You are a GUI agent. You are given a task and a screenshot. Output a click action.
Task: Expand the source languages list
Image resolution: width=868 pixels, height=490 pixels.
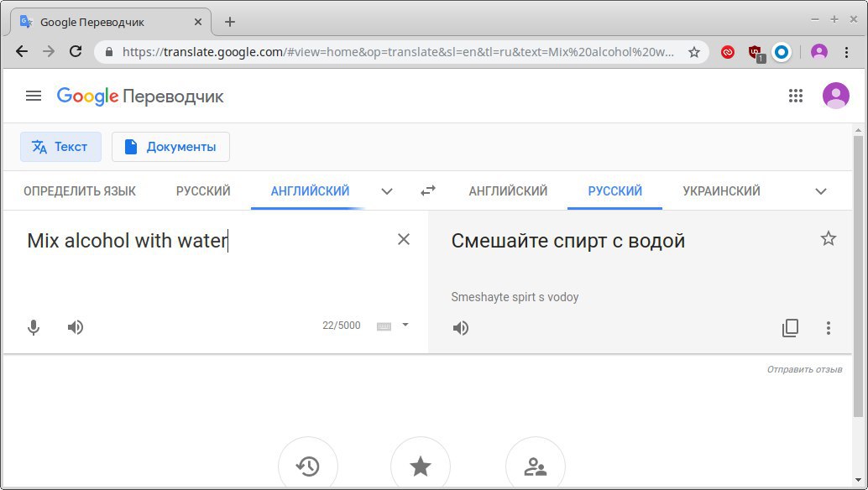(387, 191)
